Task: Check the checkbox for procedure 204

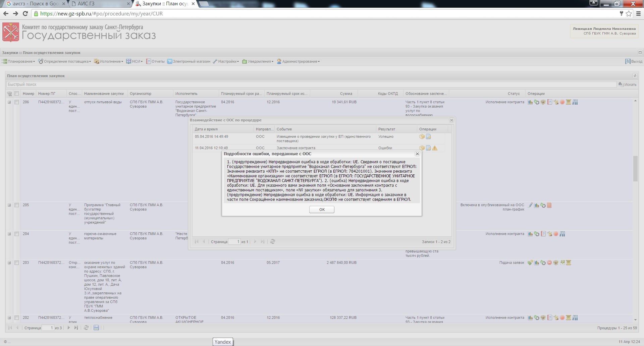Action: pos(16,234)
